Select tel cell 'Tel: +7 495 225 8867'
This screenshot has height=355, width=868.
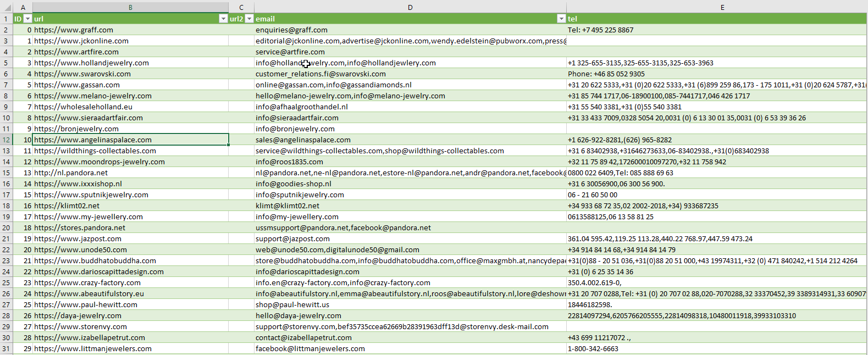[x=717, y=30]
